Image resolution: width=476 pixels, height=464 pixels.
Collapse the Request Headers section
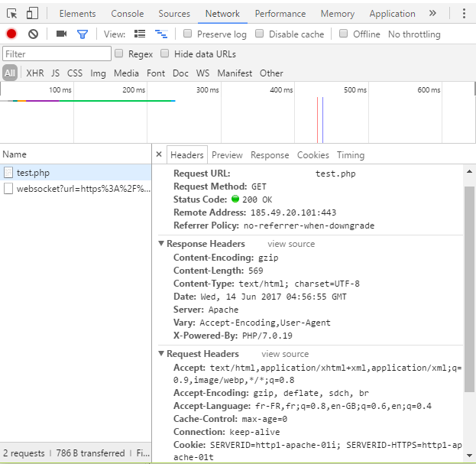pyautogui.click(x=161, y=353)
